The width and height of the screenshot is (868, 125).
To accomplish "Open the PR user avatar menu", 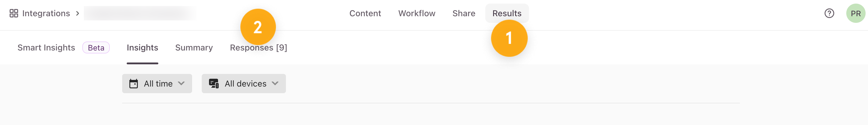I will [x=856, y=14].
